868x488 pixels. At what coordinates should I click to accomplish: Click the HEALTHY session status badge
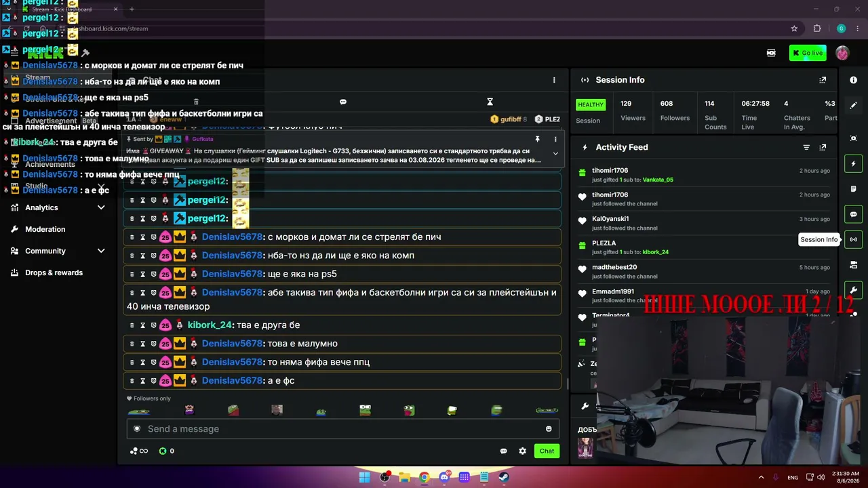590,104
